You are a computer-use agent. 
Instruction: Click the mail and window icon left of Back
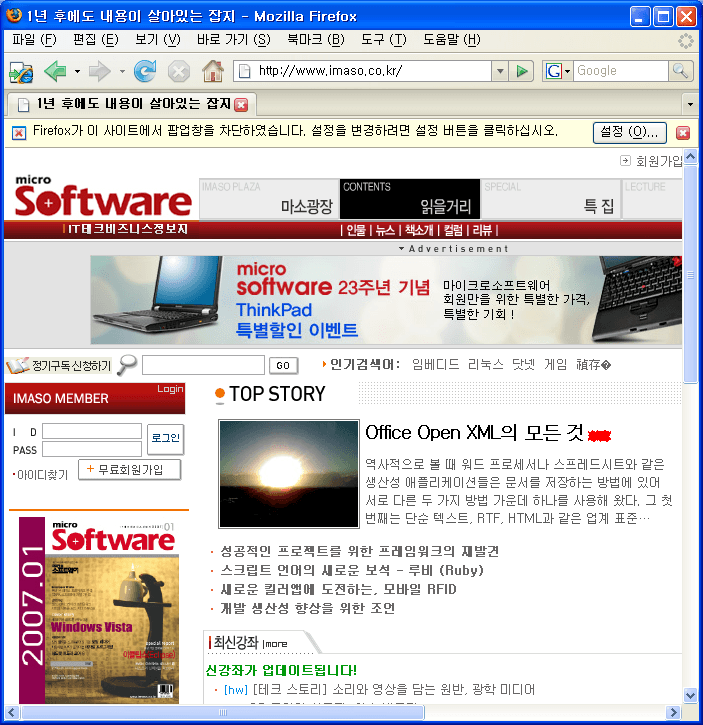20,71
